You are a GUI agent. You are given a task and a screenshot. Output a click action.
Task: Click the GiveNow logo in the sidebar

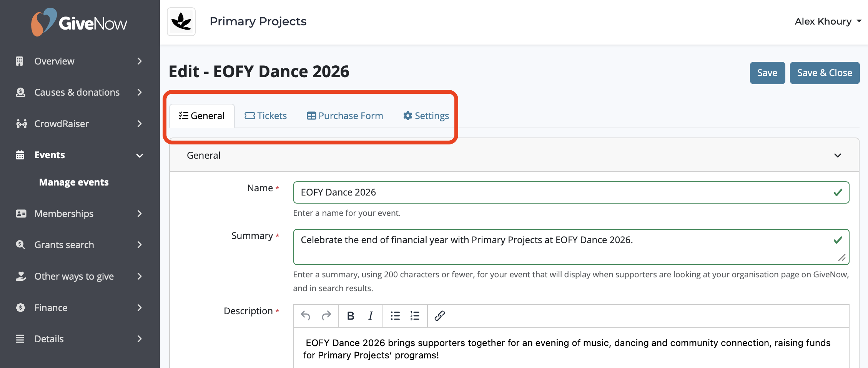[x=79, y=22]
